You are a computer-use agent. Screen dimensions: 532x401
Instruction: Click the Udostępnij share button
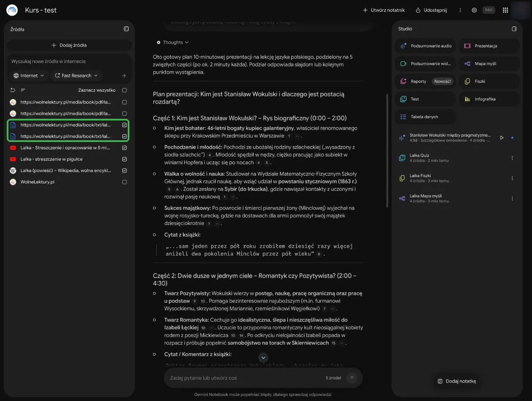click(x=431, y=10)
